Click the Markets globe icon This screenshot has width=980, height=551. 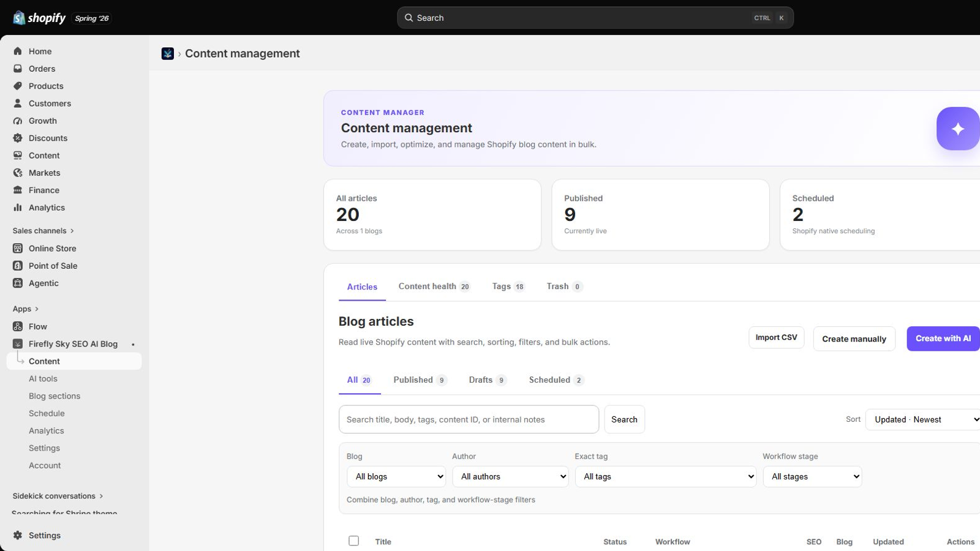pos(18,173)
